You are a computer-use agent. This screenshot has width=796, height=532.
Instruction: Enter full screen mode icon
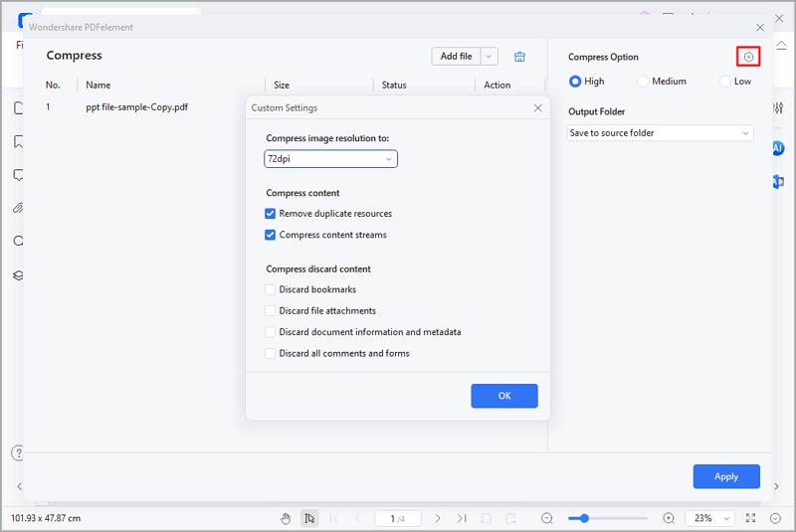coord(751,518)
